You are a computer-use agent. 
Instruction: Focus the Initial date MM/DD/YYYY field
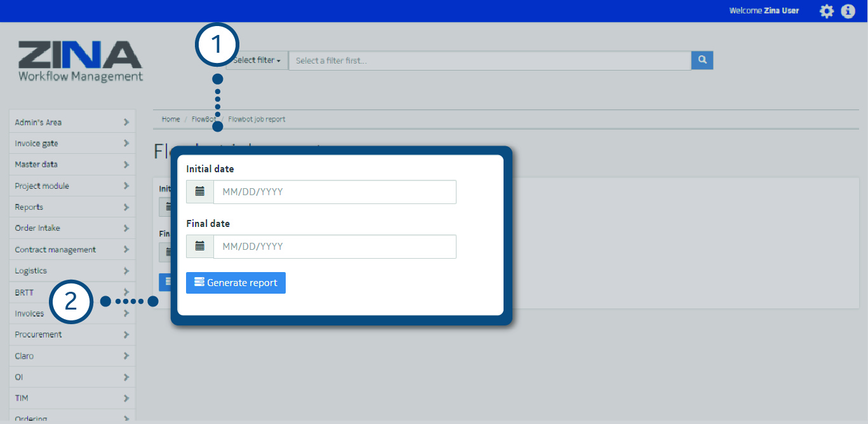335,192
